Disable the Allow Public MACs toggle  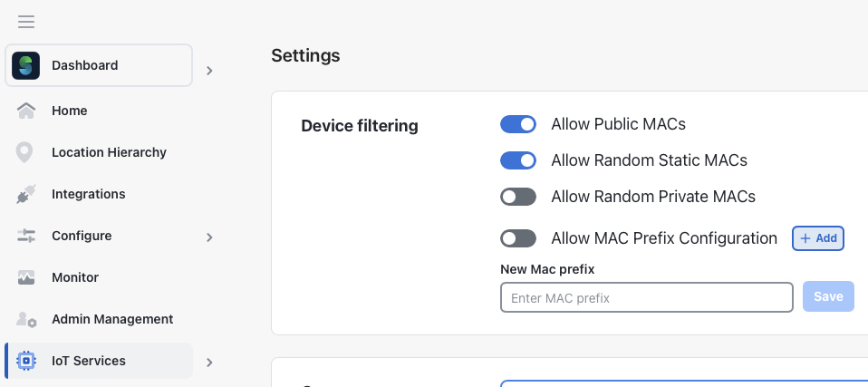(518, 124)
